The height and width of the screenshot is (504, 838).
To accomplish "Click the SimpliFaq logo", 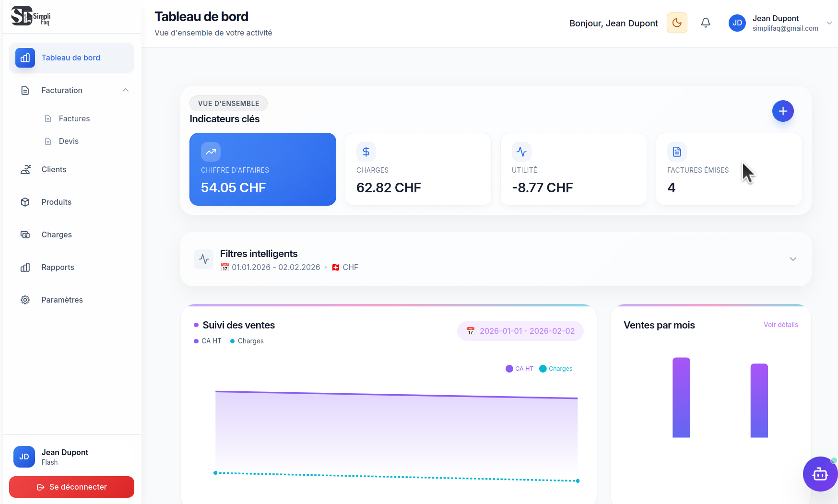I will coord(31,16).
